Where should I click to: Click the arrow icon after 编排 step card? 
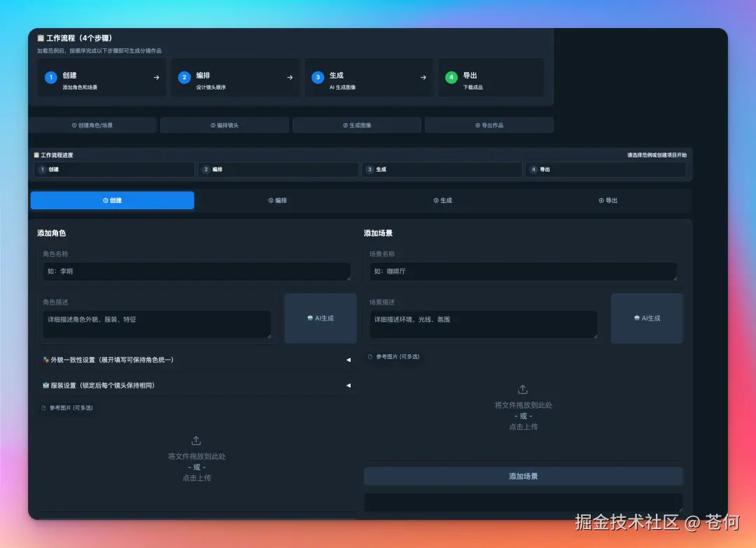click(290, 77)
